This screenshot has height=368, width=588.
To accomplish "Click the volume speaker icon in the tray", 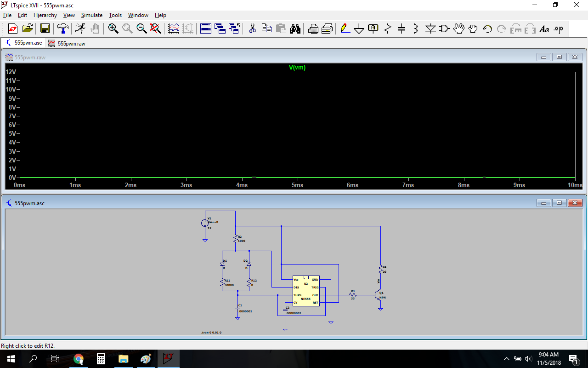I will pos(528,359).
